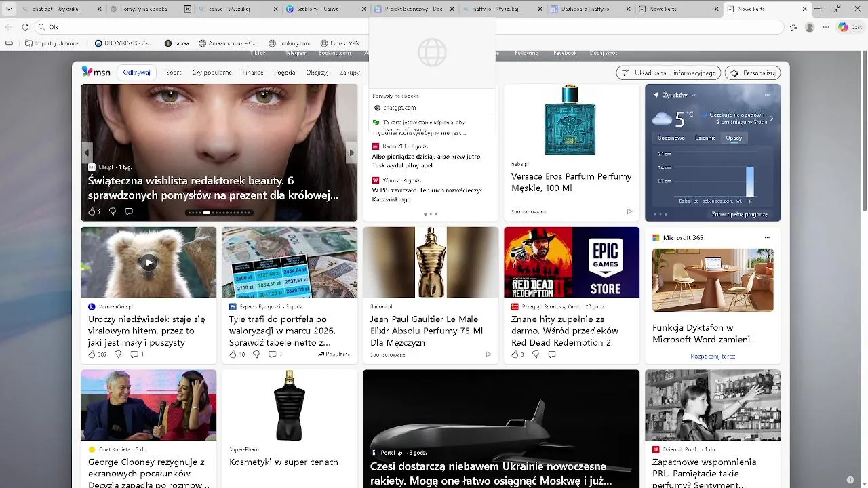868x488 pixels.
Task: Open Versace Eros Parfum sponsored card
Action: (x=571, y=152)
